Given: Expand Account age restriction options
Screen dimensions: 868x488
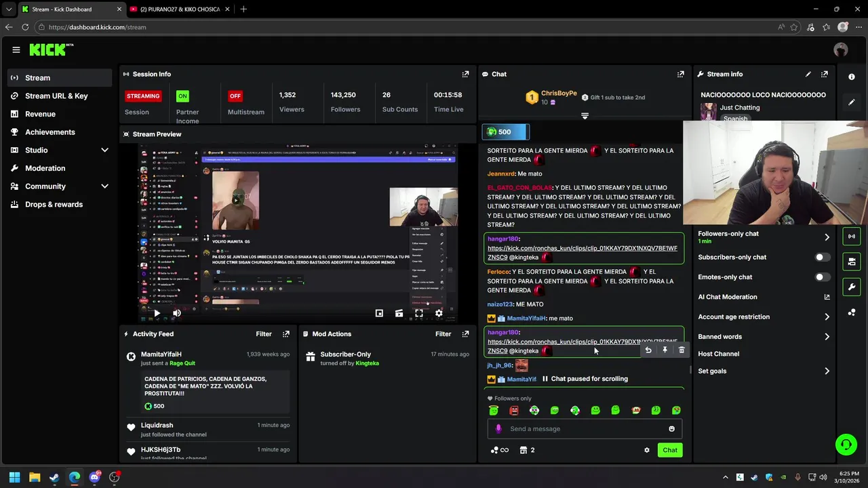Looking at the screenshot, I should pyautogui.click(x=827, y=317).
